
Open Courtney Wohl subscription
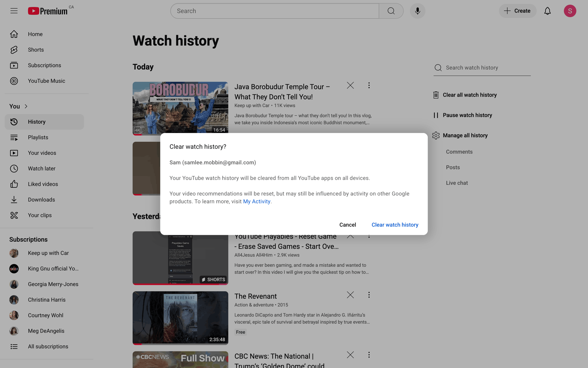44,315
